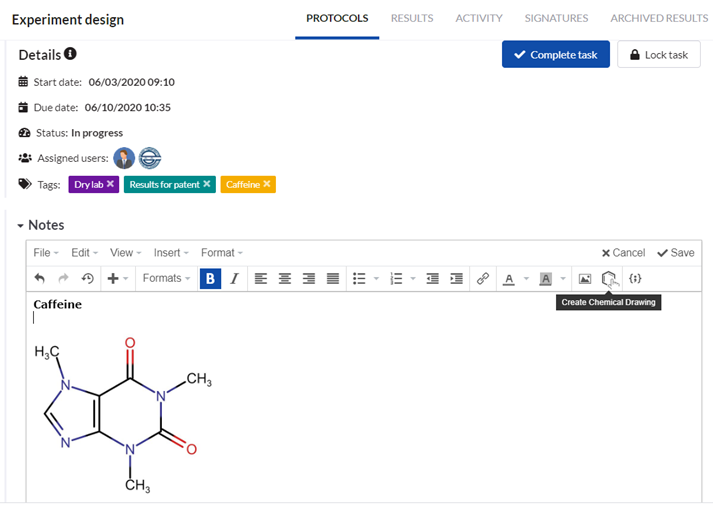Viewport: 713px width, 508px height.
Task: Apply the background color
Action: [545, 279]
